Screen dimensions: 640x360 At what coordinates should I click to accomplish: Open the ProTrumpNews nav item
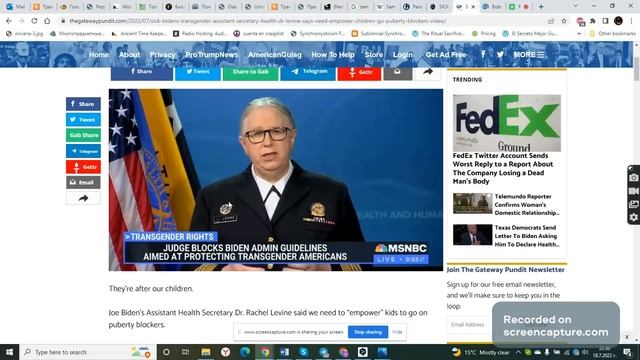[211, 55]
